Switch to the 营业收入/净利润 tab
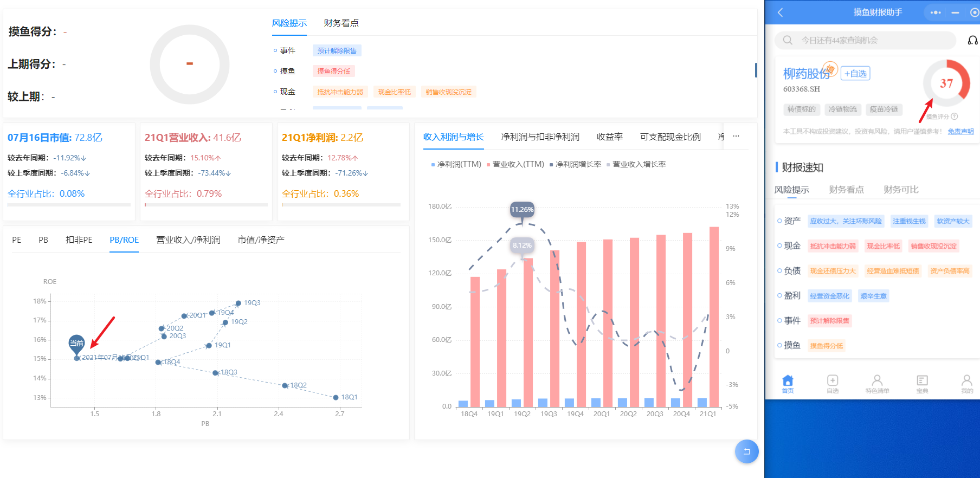This screenshot has width=980, height=478. [x=188, y=240]
